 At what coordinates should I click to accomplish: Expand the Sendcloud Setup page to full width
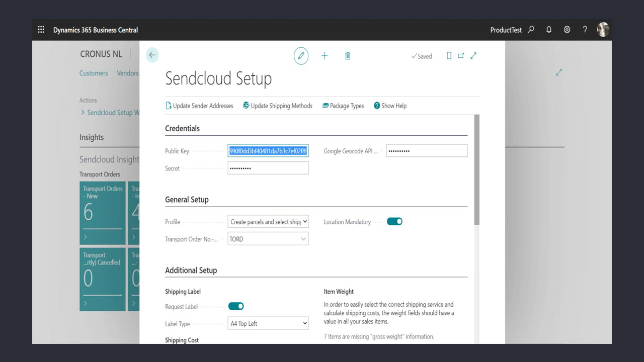click(473, 56)
